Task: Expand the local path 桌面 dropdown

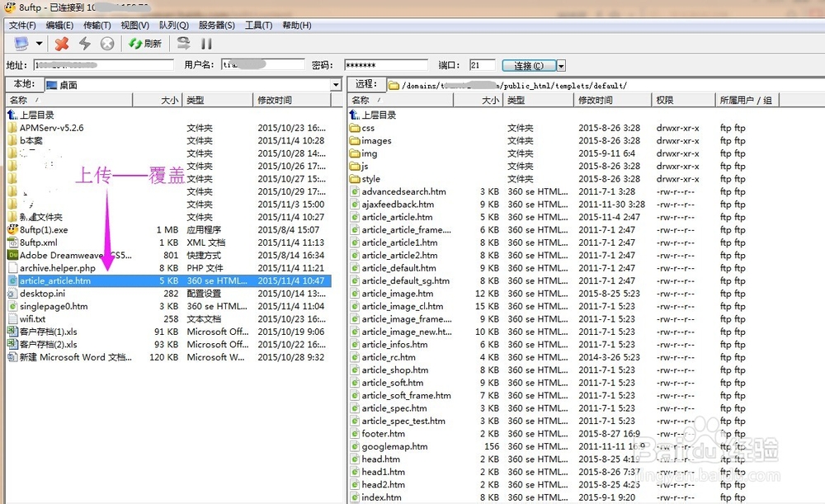Action: (x=336, y=85)
